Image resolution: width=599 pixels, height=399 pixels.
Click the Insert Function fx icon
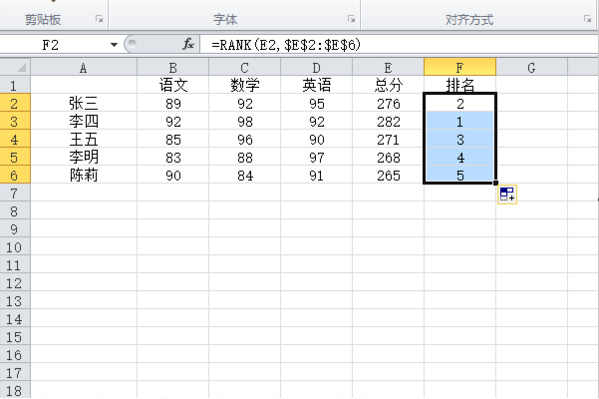click(188, 45)
